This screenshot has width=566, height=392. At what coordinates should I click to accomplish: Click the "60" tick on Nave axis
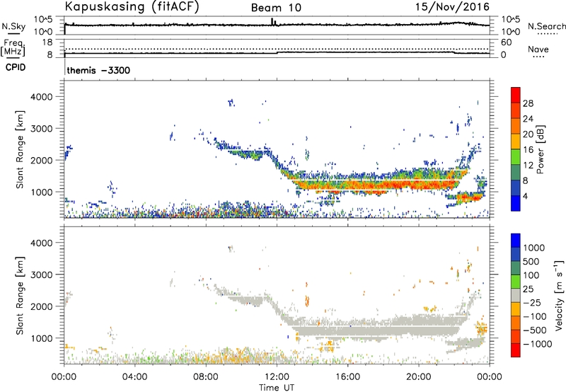[506, 42]
